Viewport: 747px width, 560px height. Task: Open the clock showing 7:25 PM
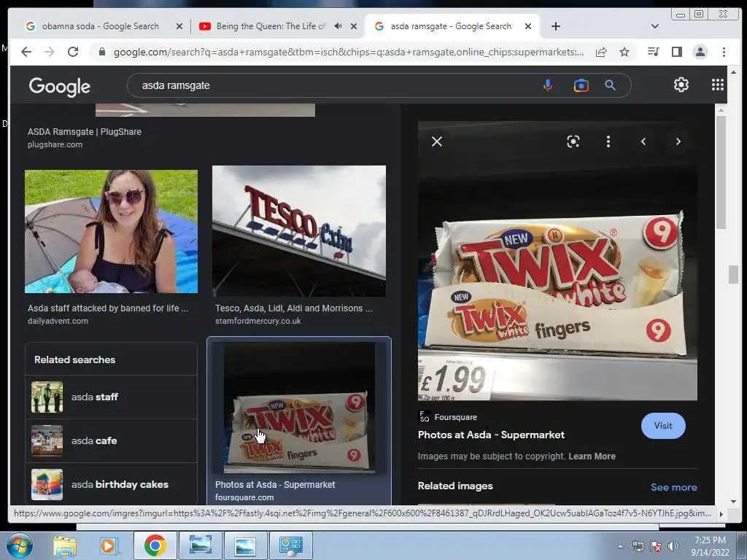click(710, 546)
